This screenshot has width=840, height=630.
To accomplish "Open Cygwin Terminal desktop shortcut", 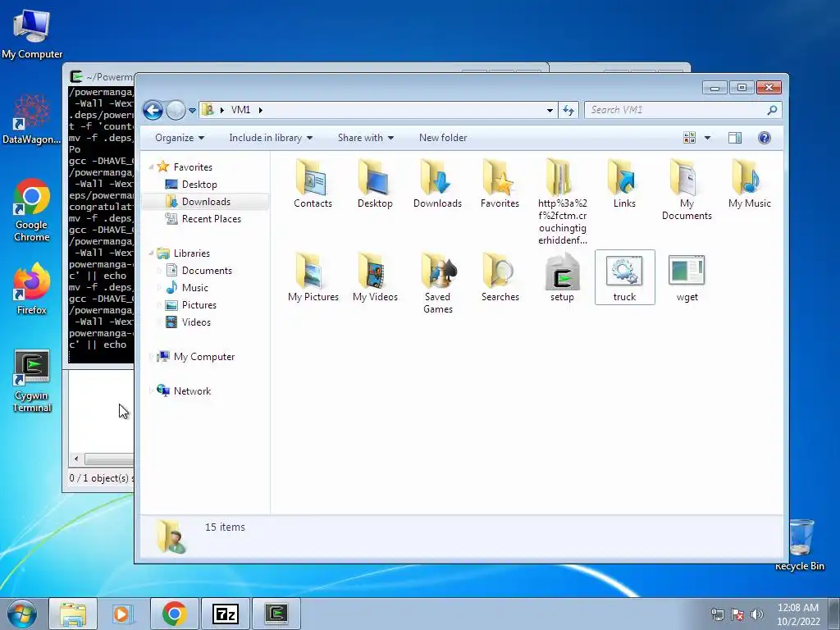I will tap(32, 381).
